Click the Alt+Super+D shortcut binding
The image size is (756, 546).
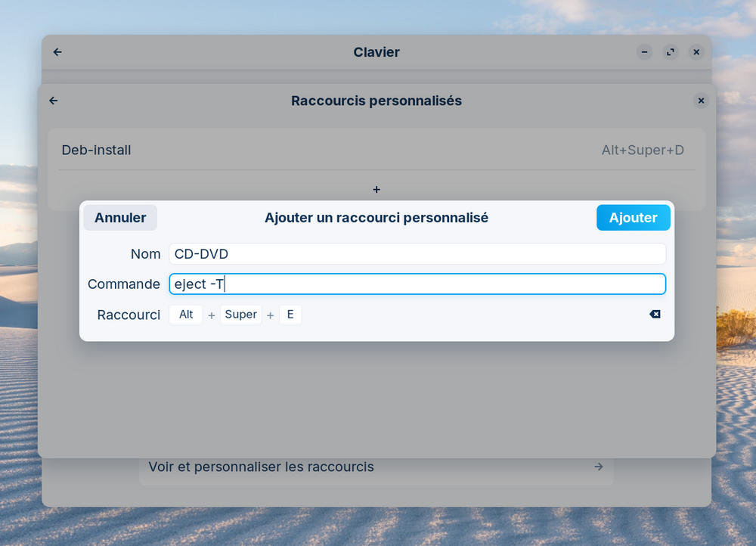pos(642,150)
